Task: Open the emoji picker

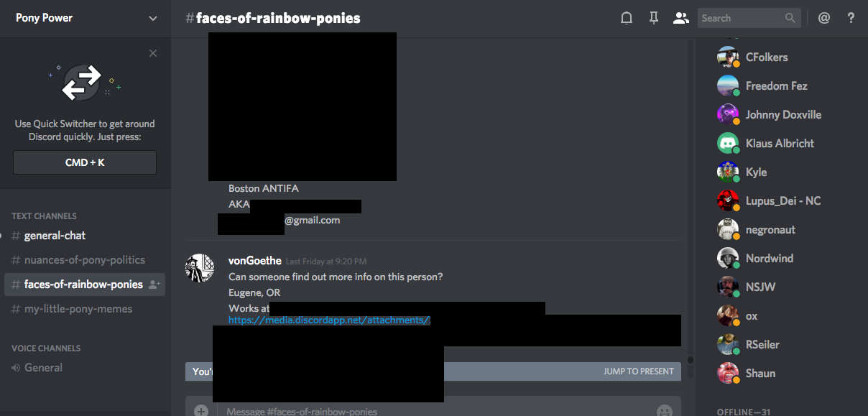Action: point(665,411)
